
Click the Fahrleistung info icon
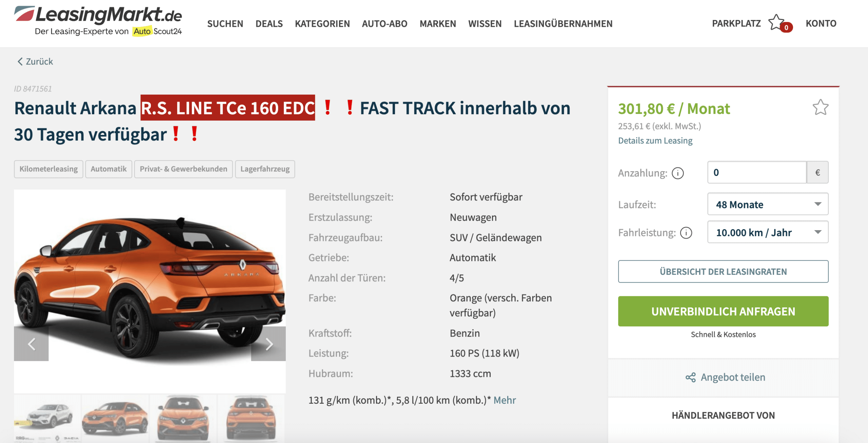pyautogui.click(x=686, y=233)
